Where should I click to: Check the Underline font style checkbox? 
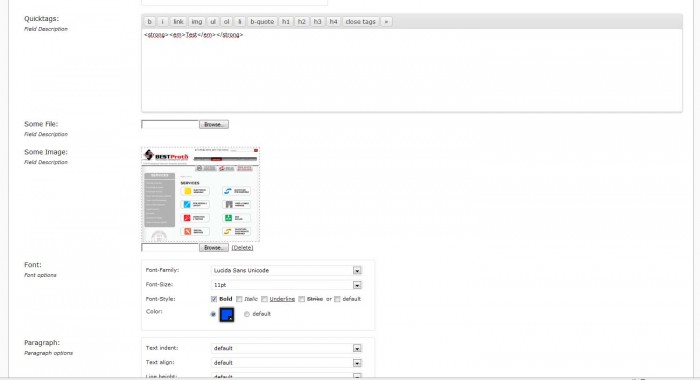tap(264, 299)
